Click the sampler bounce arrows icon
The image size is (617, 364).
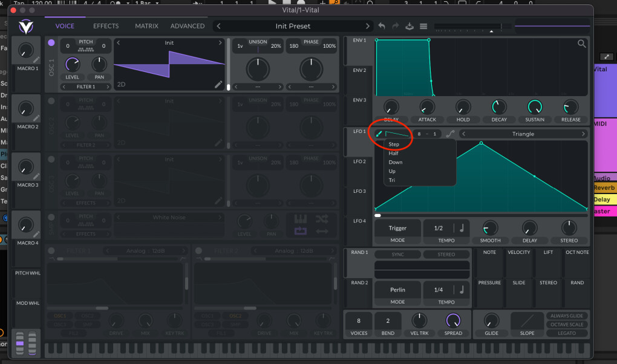coord(322,231)
